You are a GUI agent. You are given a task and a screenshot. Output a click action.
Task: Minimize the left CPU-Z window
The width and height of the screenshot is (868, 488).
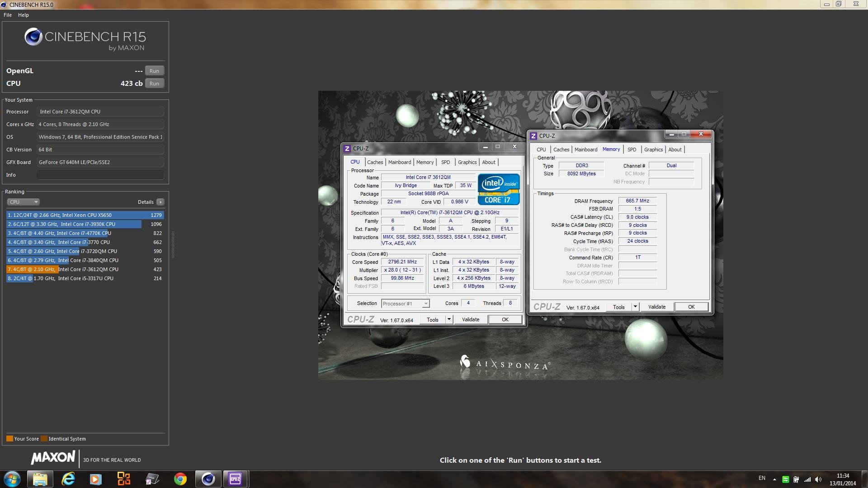(x=485, y=147)
